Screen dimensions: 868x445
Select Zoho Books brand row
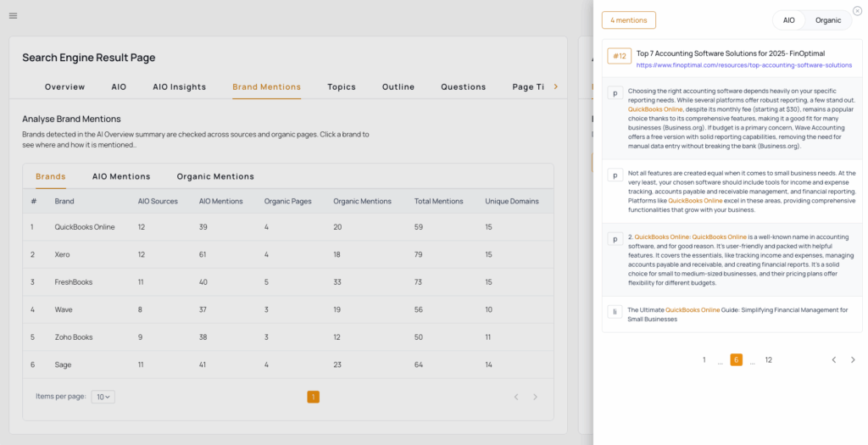pyautogui.click(x=288, y=337)
